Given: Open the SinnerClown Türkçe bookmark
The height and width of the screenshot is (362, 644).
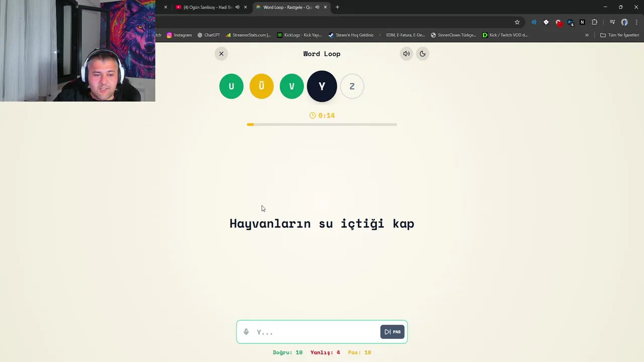Looking at the screenshot, I should pos(453,35).
